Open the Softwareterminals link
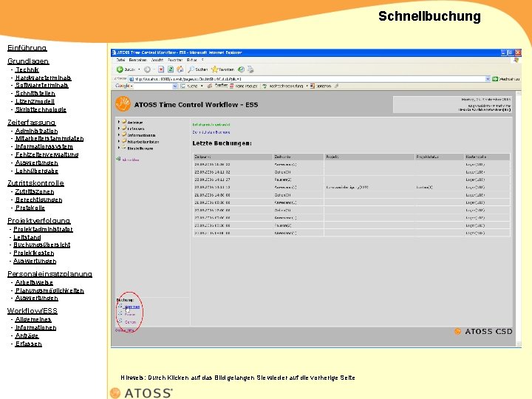 pyautogui.click(x=41, y=85)
